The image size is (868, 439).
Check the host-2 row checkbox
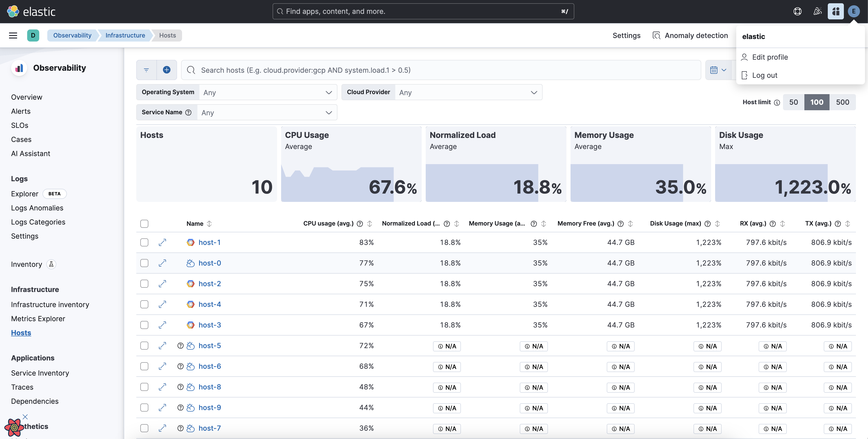point(144,284)
